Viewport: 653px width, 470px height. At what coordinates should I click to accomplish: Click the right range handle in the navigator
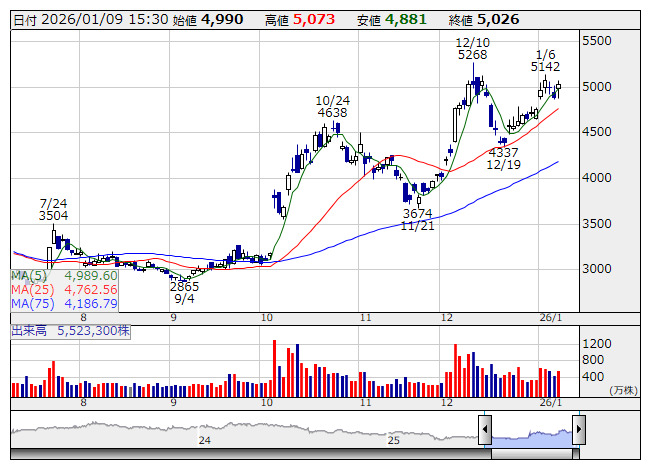(x=578, y=430)
